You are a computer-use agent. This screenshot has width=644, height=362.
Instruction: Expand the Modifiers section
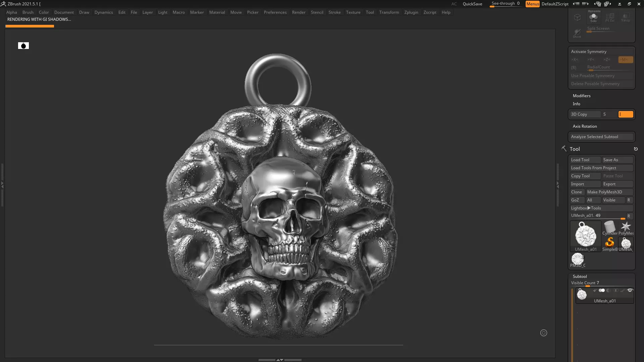tap(581, 96)
